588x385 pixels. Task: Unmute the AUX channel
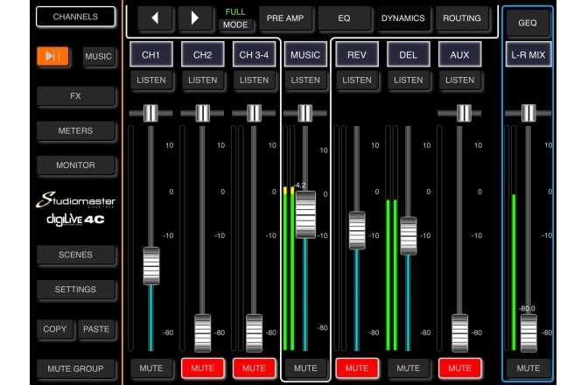click(459, 368)
